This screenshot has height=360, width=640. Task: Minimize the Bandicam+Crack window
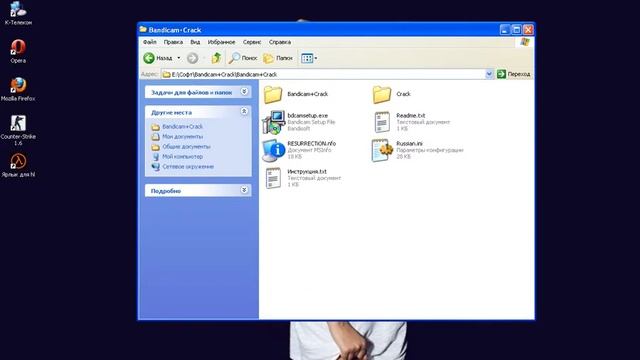click(505, 29)
